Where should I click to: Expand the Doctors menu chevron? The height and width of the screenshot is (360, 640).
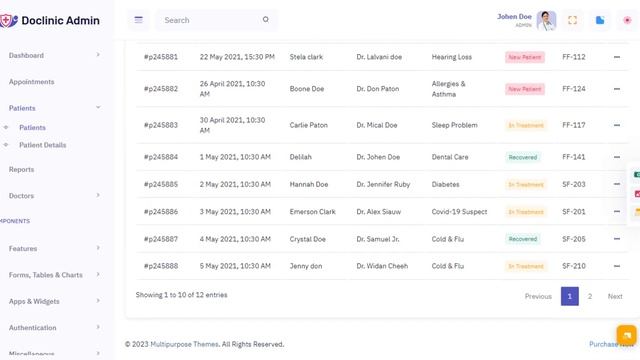tap(98, 196)
